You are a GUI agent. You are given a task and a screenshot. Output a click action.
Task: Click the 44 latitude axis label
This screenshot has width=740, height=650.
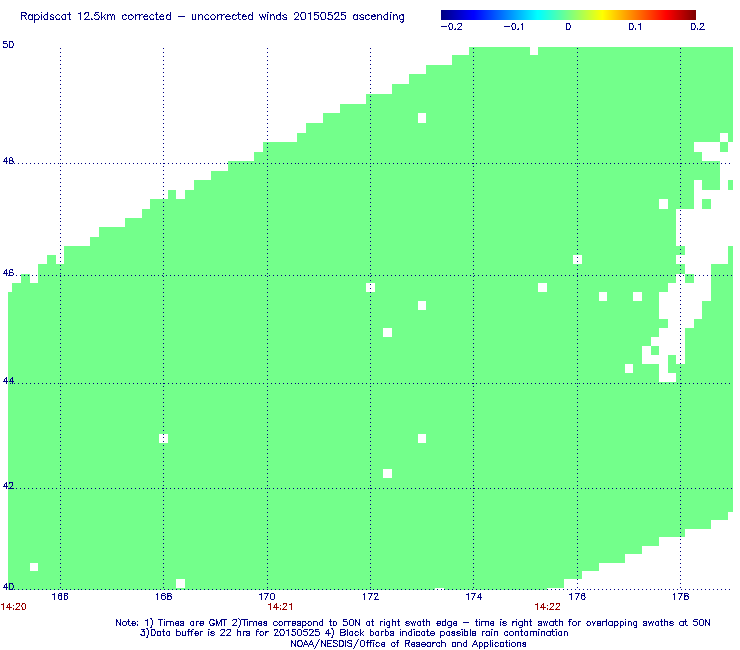8,380
